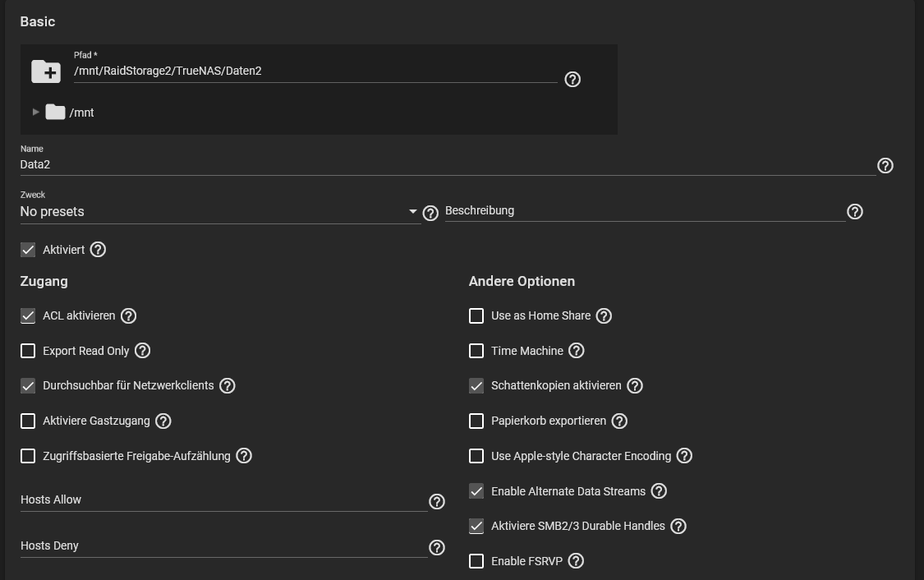Toggle Aktiviere Gastzugang checkbox
This screenshot has width=924, height=580.
(28, 421)
